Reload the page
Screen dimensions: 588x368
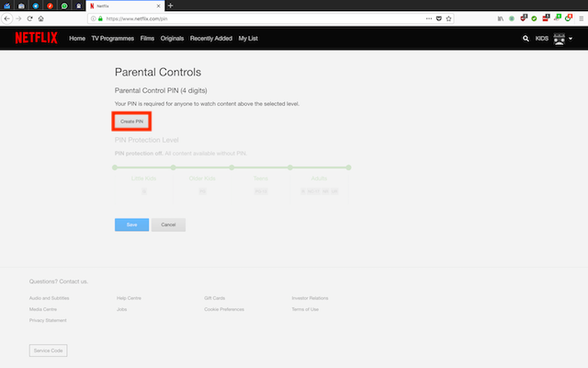pos(29,18)
